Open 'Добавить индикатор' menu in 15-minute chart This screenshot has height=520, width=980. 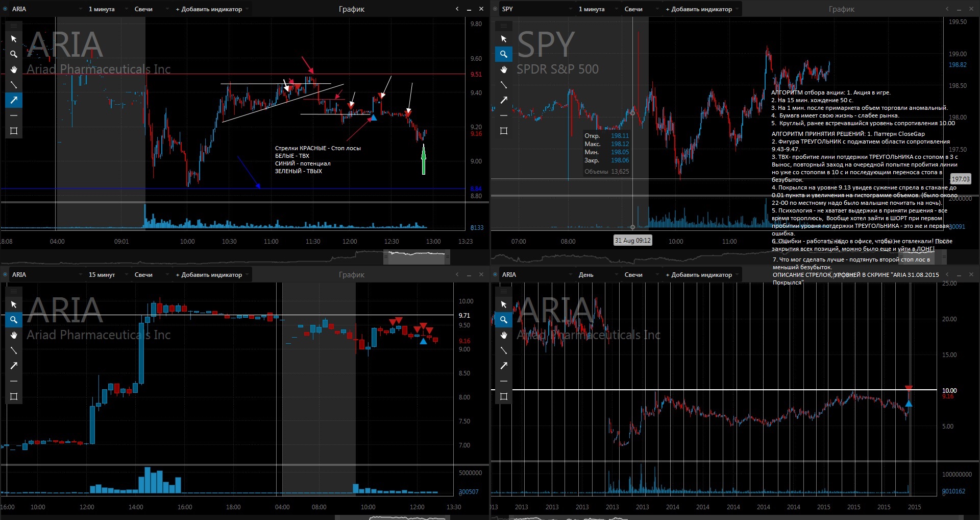click(212, 275)
